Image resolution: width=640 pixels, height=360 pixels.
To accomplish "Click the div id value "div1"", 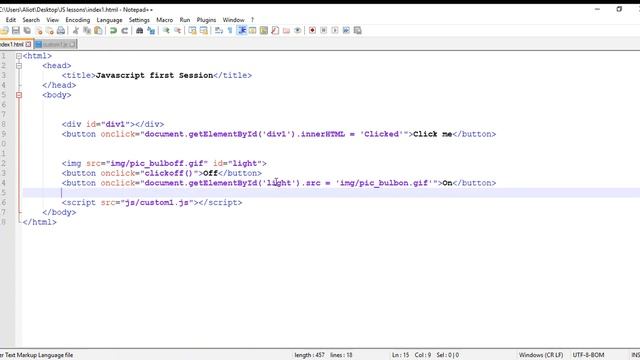I will coord(116,124).
